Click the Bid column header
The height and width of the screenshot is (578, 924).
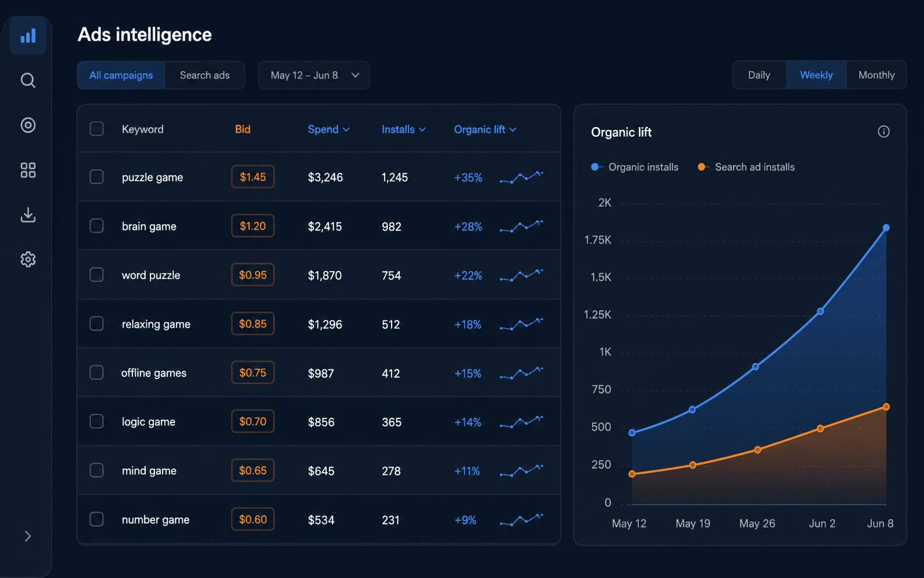[243, 129]
